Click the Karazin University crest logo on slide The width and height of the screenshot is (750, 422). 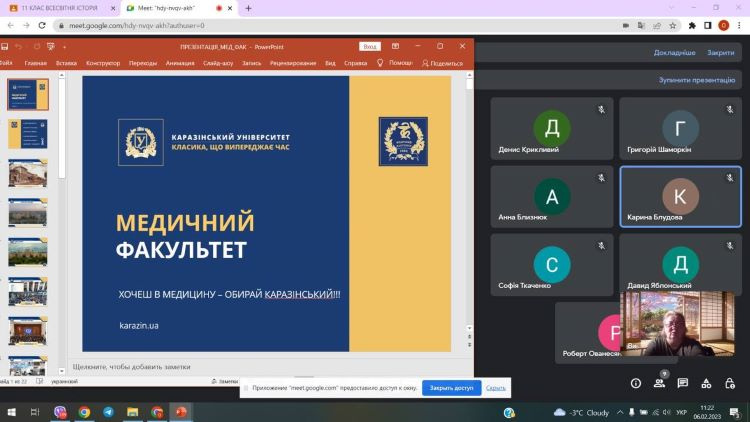141,143
